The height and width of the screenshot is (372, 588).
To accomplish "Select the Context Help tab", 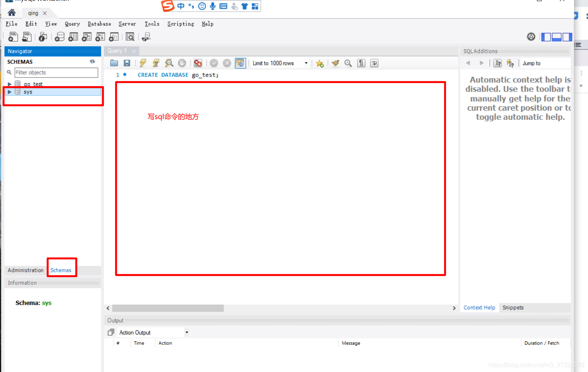I will (479, 308).
